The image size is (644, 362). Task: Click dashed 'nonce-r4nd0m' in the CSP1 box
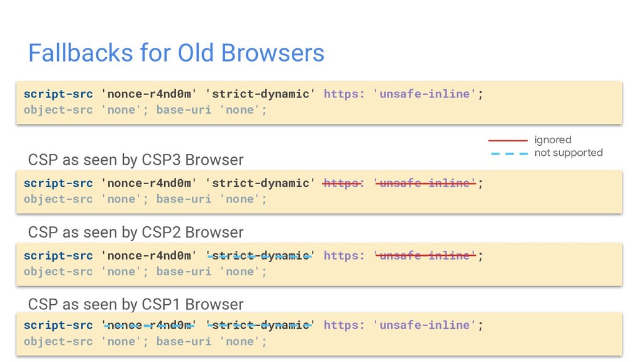(149, 326)
